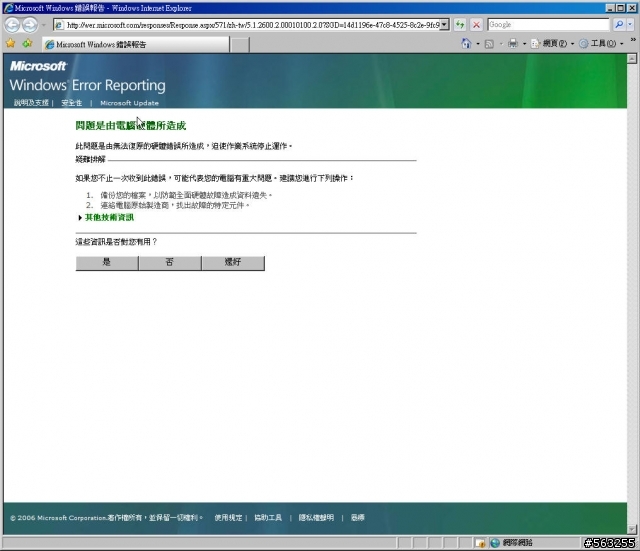The image size is (640, 551).
Task: Expand the address bar history dropdown
Action: tap(445, 25)
